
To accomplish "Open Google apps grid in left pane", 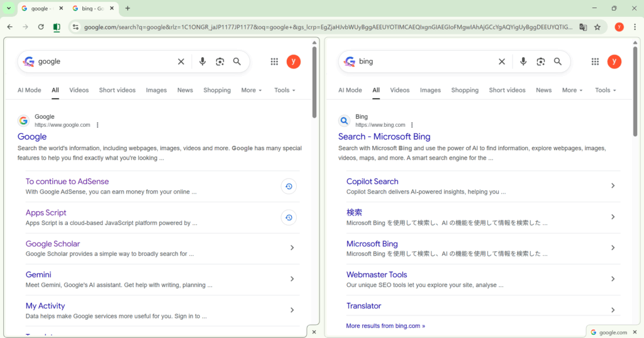I will coord(274,62).
